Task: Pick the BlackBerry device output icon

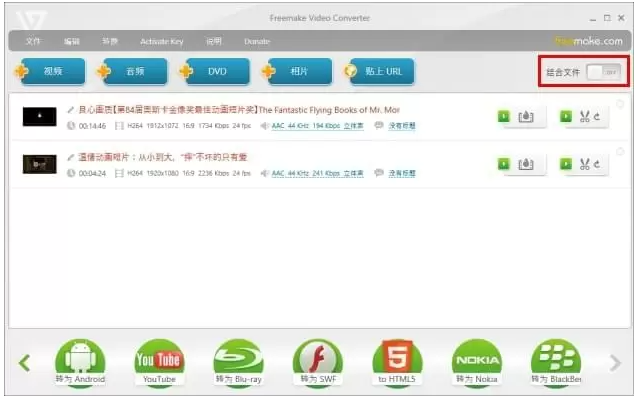Action: [556, 358]
